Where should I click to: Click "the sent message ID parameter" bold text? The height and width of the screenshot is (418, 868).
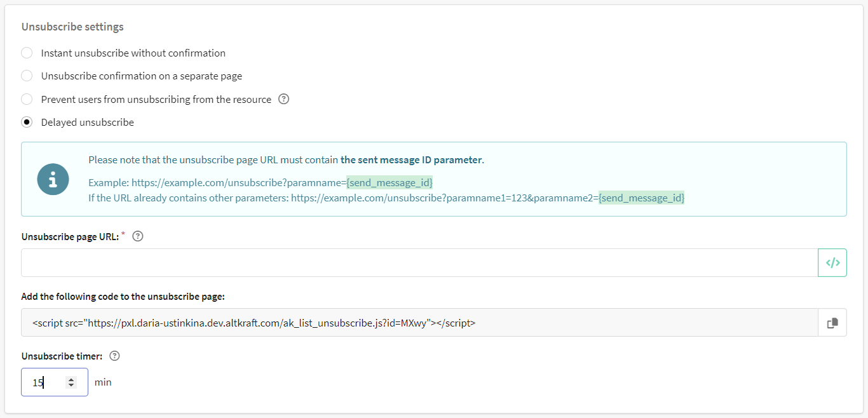[x=411, y=160]
